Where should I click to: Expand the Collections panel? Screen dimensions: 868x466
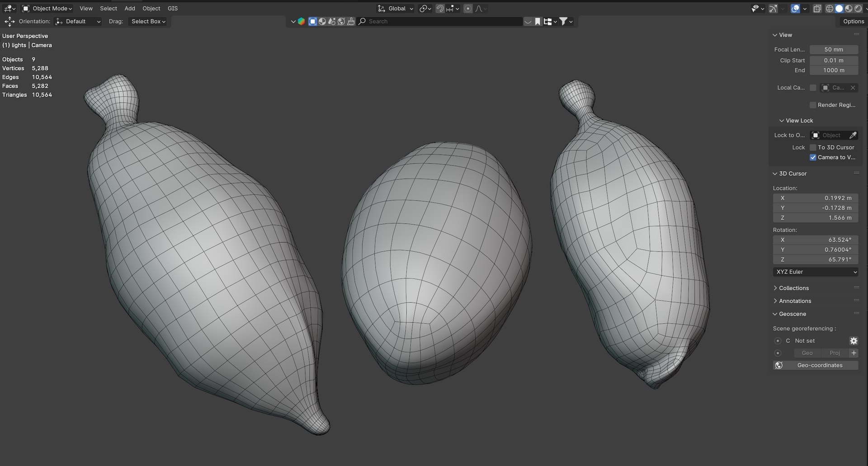point(793,288)
